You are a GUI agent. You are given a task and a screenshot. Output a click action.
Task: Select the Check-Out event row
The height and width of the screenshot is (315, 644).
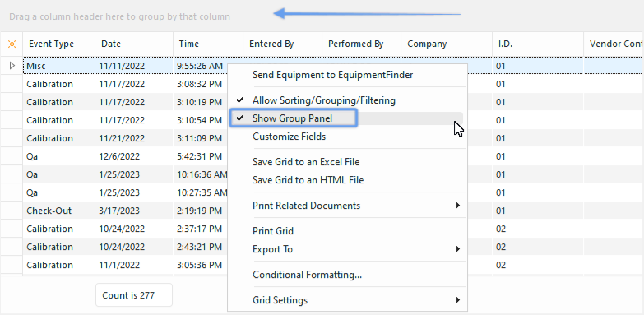[59, 211]
